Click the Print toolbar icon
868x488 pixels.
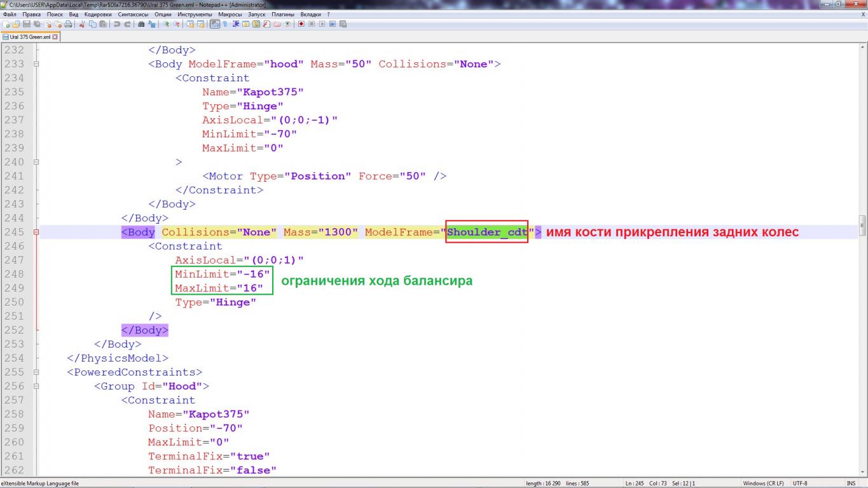coord(67,25)
